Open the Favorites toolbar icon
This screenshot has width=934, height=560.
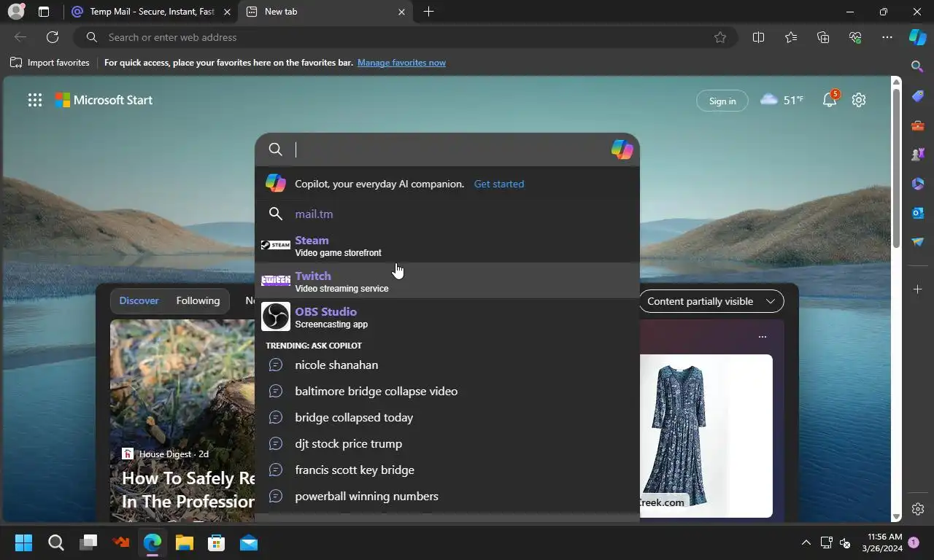pos(791,37)
